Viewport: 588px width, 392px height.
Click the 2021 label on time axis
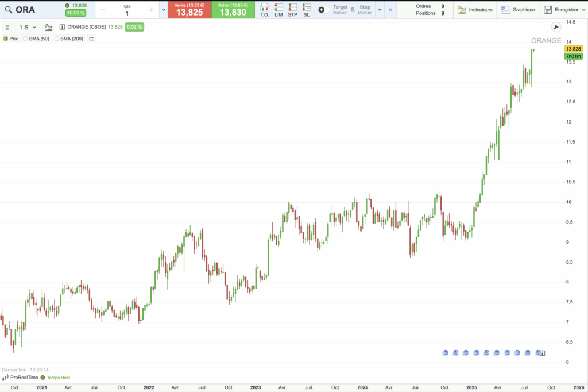[41, 387]
